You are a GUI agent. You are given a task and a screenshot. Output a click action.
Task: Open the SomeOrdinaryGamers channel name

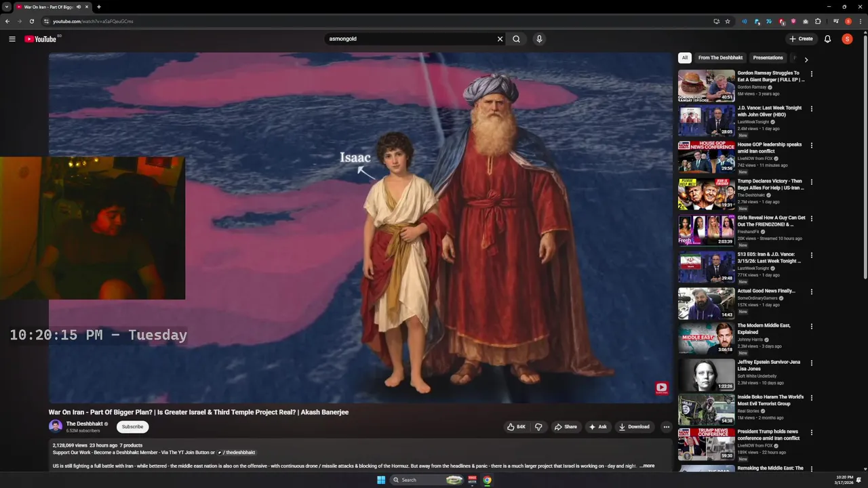pos(757,298)
